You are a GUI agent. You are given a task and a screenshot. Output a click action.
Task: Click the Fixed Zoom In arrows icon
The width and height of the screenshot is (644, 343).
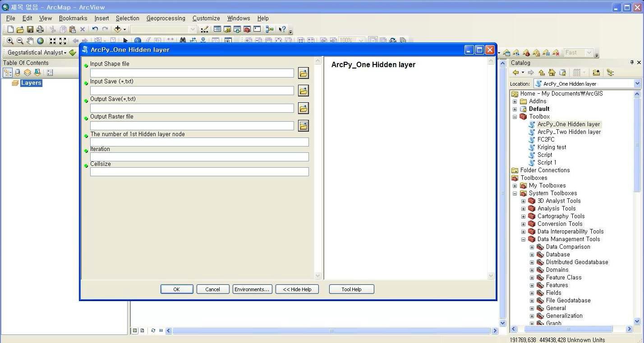(53, 41)
